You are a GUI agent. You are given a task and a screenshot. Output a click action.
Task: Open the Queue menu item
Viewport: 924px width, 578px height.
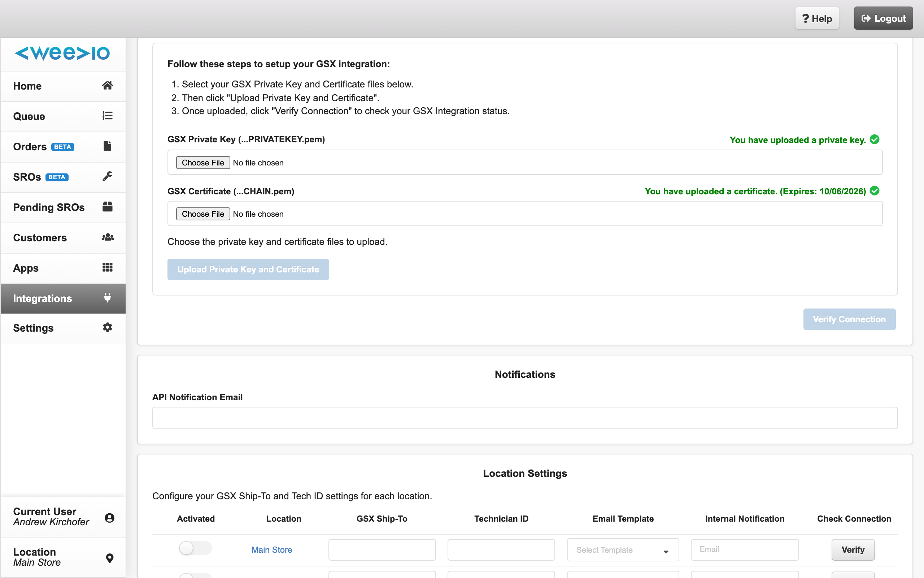(x=63, y=116)
